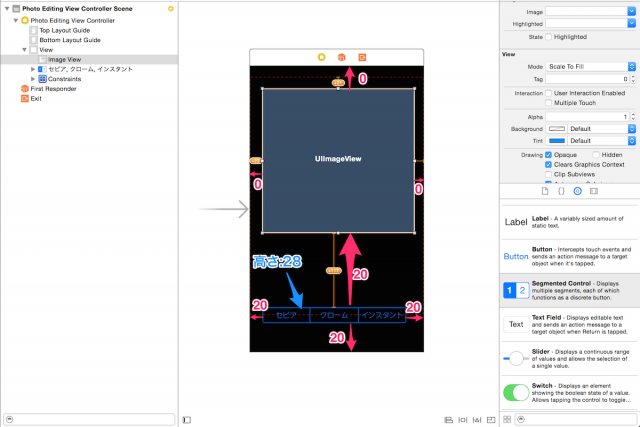Click the Button object icon in library
This screenshot has height=427, width=640.
click(x=516, y=256)
